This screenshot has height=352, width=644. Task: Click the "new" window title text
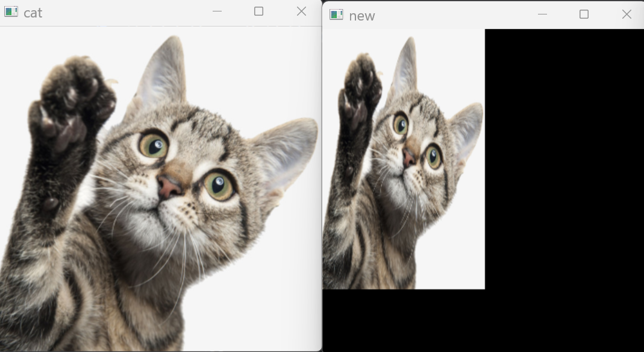(362, 16)
